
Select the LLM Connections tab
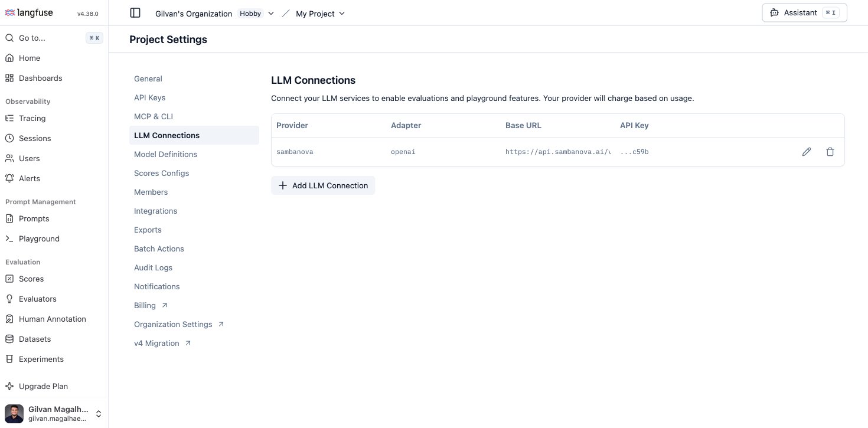tap(194, 135)
